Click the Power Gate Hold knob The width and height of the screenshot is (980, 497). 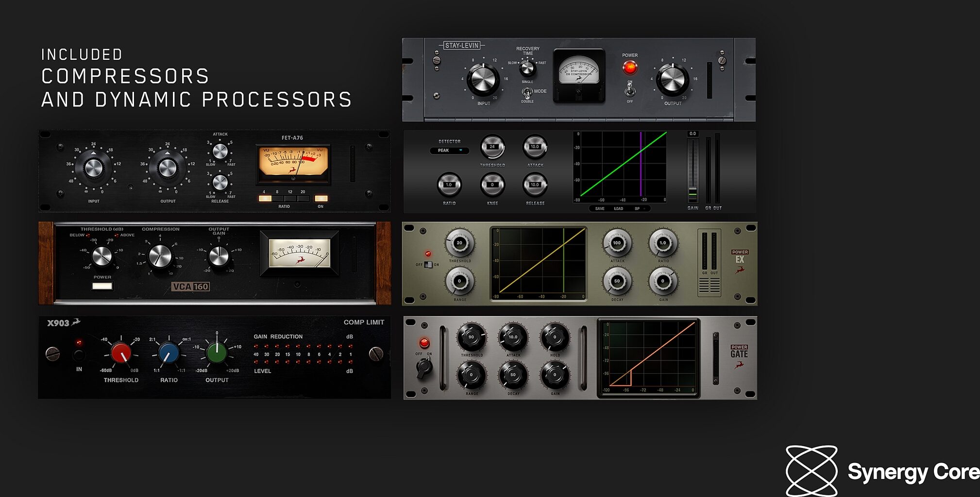(555, 337)
